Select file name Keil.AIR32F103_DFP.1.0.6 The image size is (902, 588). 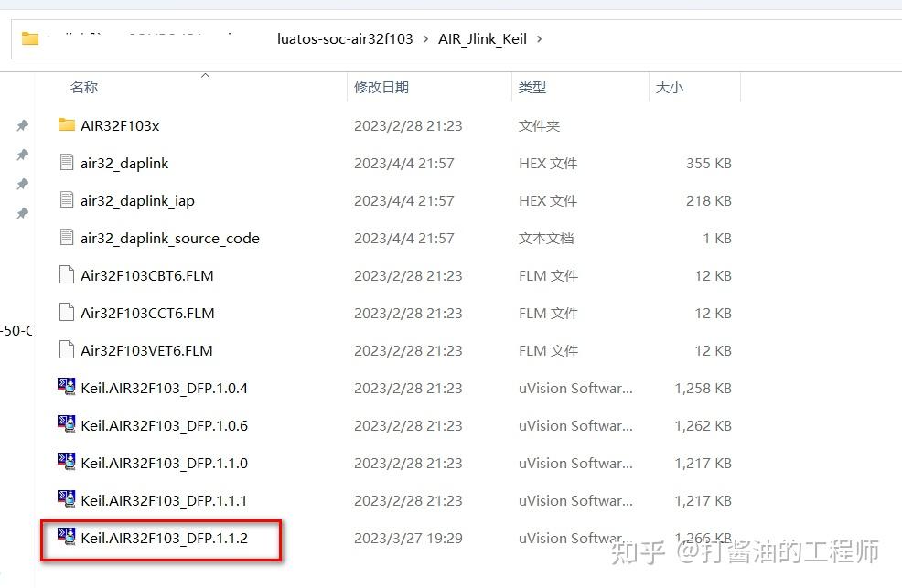point(164,426)
